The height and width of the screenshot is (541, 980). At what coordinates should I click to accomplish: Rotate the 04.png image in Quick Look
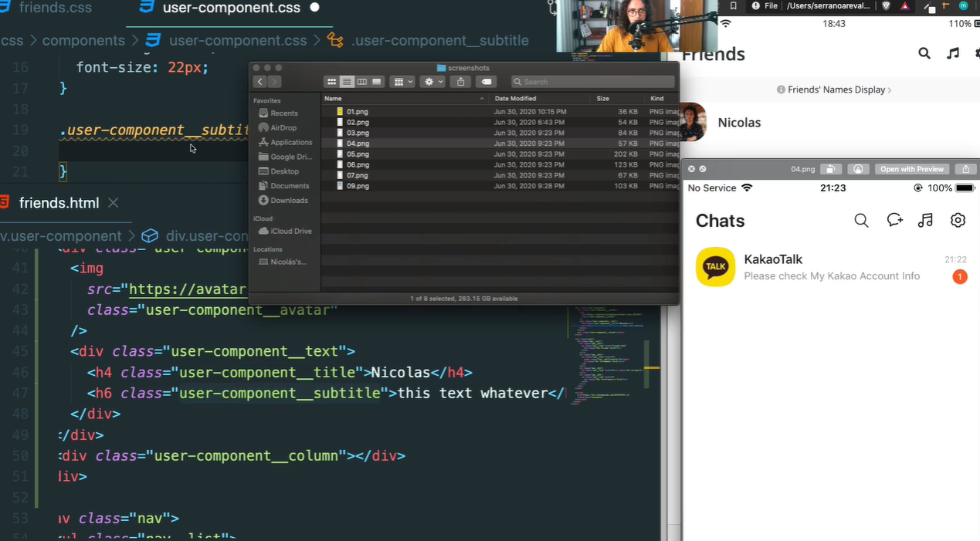tap(831, 169)
